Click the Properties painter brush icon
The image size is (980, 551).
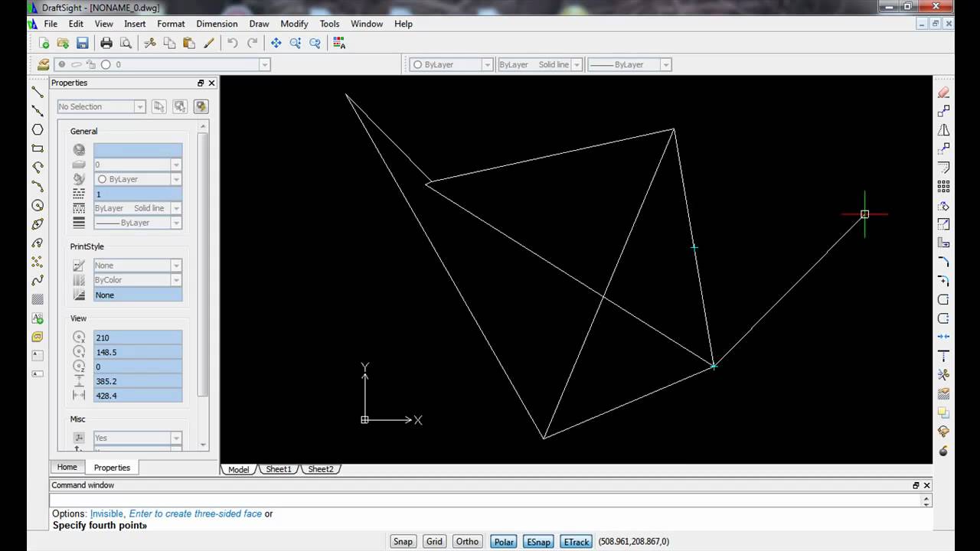tap(208, 44)
